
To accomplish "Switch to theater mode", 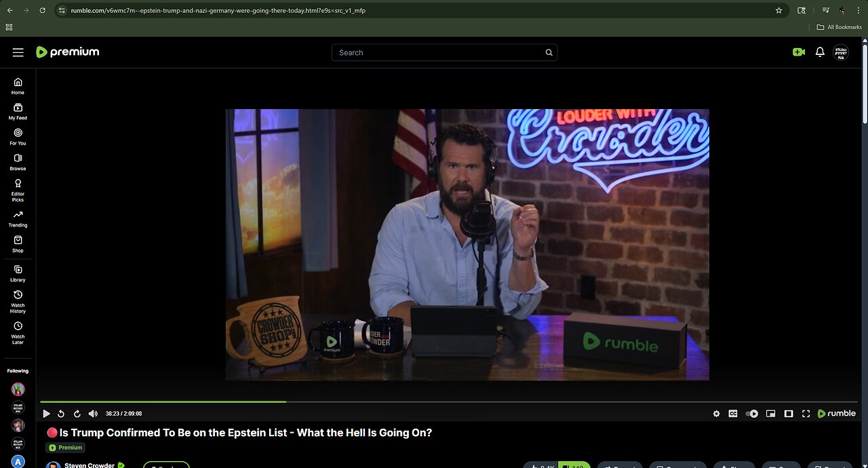I will click(x=789, y=414).
